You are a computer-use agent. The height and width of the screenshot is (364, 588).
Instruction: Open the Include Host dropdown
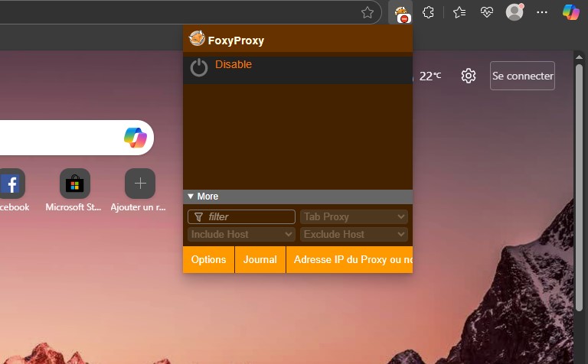(x=241, y=235)
